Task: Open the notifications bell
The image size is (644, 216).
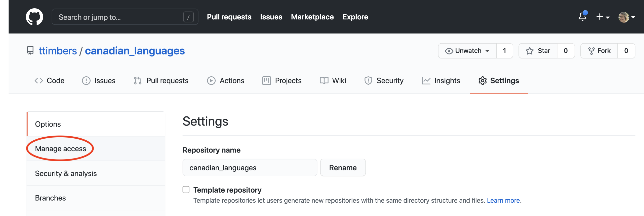Action: 582,17
